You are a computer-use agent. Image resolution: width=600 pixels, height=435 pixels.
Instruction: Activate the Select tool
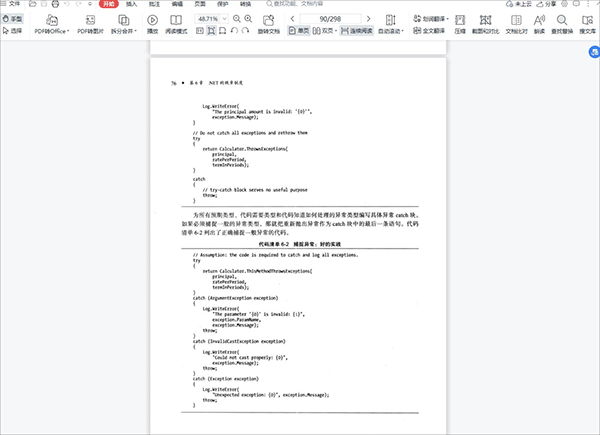[x=12, y=31]
